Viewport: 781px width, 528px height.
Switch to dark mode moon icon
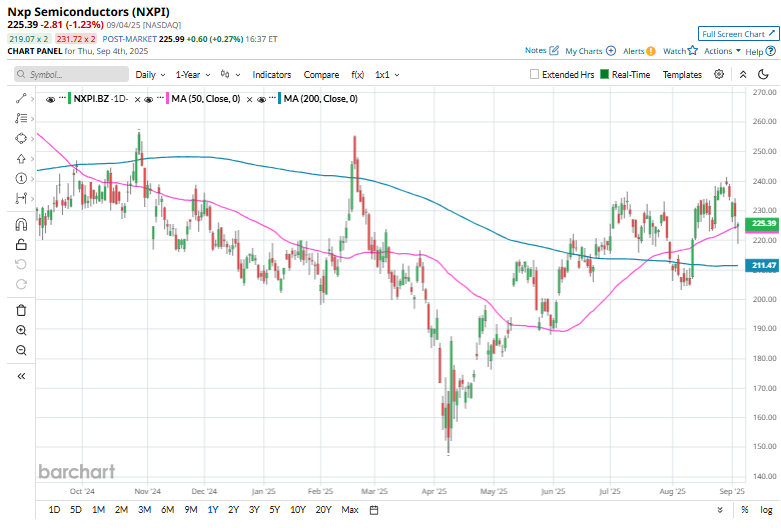(763, 75)
